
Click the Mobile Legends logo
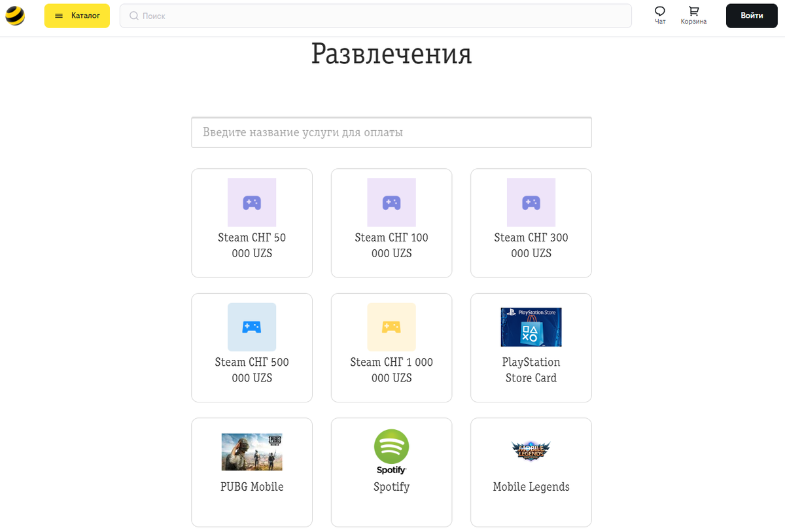tap(531, 450)
